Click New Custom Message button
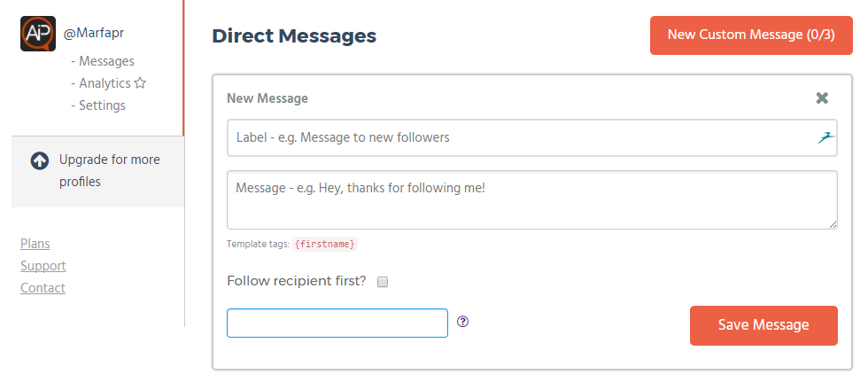 click(x=751, y=35)
